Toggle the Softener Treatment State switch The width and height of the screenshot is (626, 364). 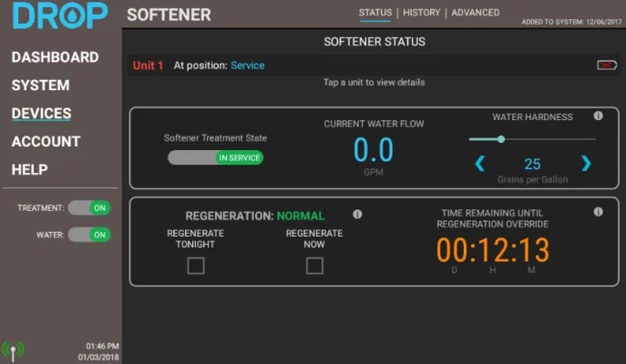coord(215,157)
